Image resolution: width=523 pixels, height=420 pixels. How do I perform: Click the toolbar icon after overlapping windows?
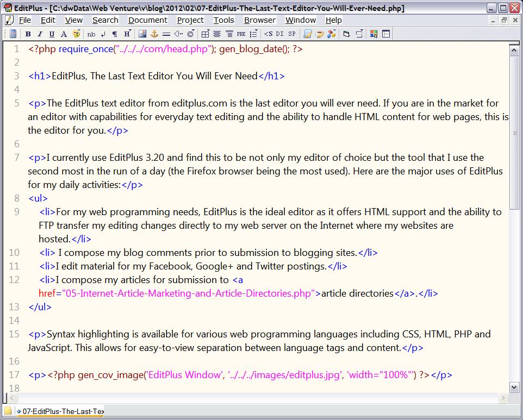click(x=359, y=34)
